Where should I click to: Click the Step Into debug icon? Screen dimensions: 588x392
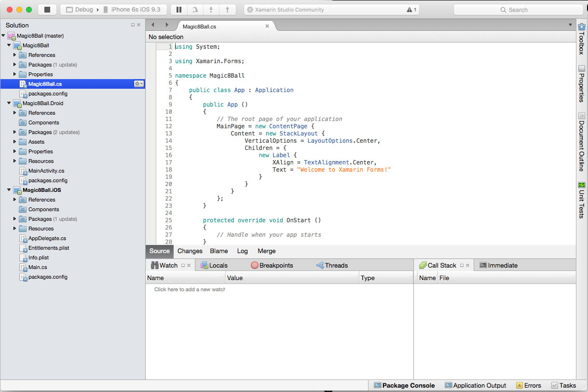pyautogui.click(x=211, y=10)
